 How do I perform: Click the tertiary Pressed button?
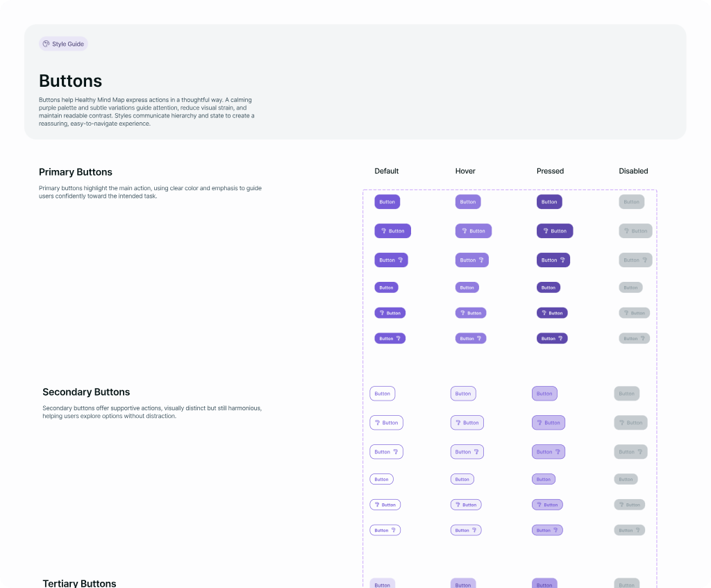544,583
